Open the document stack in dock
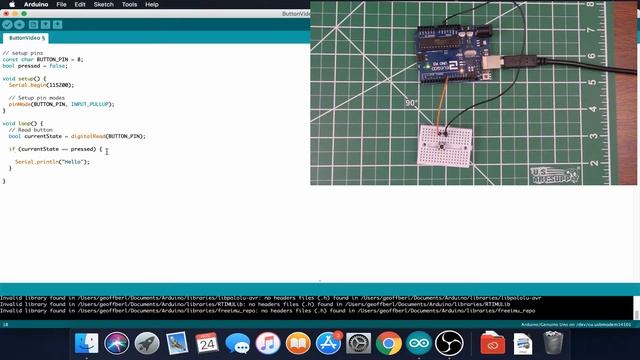Image resolution: width=640 pixels, height=360 pixels. [523, 343]
